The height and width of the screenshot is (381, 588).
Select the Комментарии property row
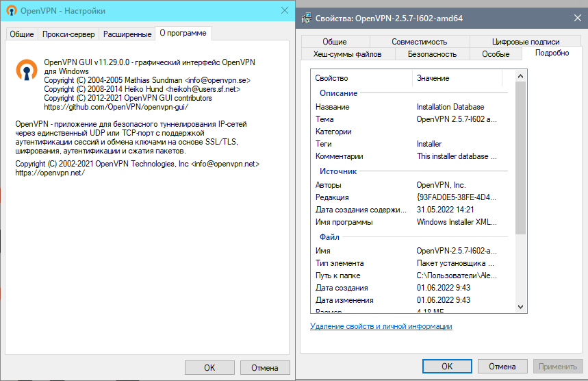pos(411,156)
